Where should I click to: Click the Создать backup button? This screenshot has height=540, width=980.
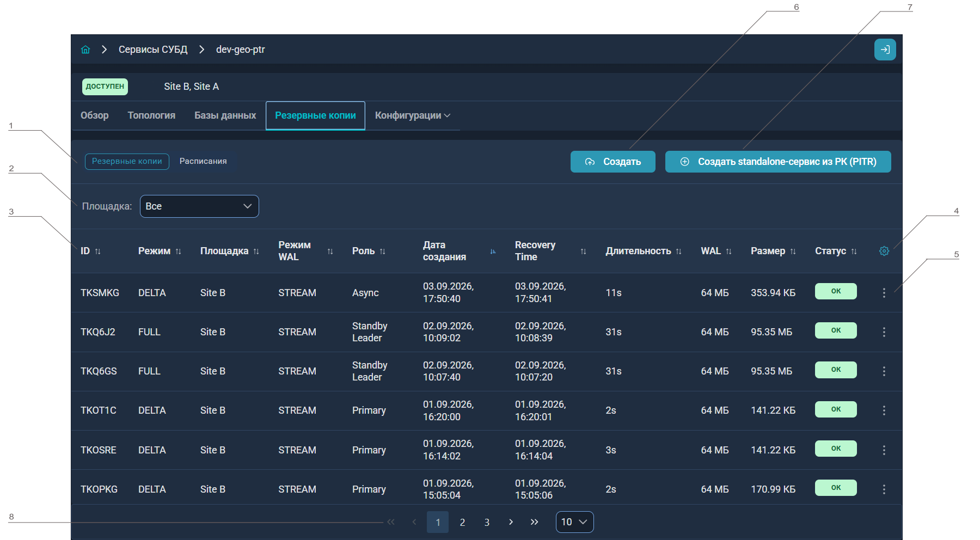612,162
